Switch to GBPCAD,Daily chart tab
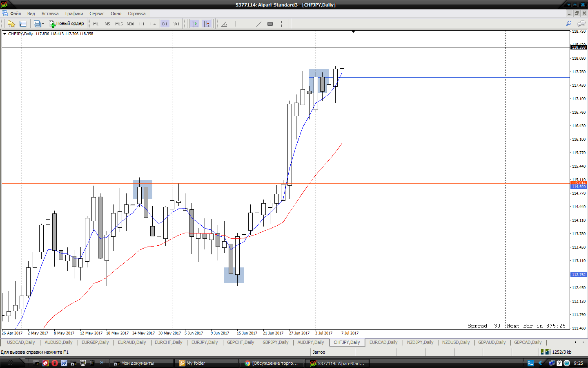This screenshot has height=368, width=588. tap(528, 342)
